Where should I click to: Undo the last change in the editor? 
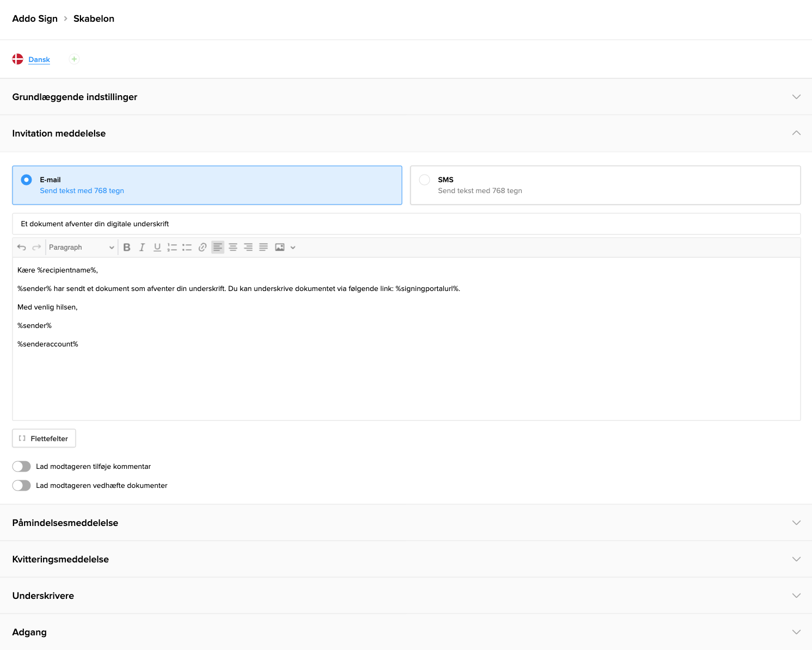pyautogui.click(x=22, y=247)
